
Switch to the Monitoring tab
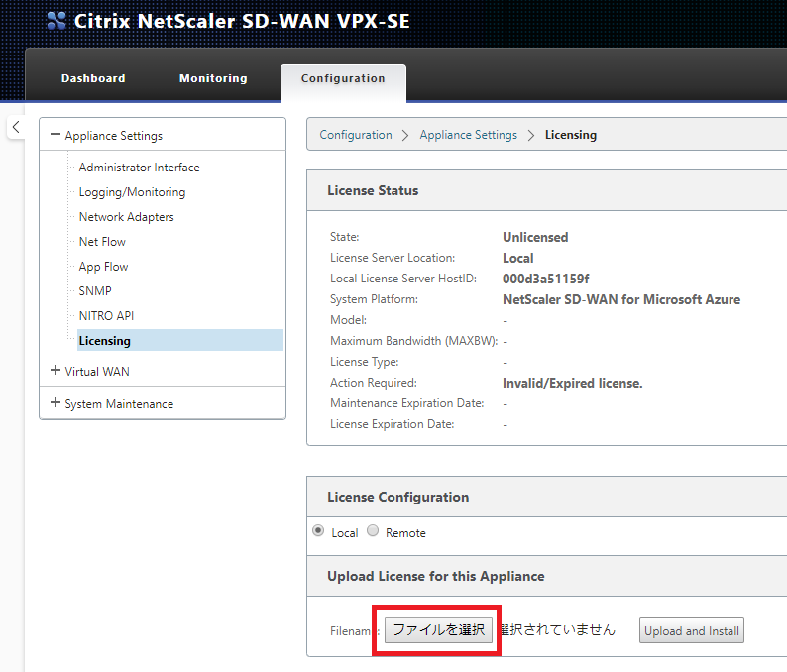click(x=213, y=78)
